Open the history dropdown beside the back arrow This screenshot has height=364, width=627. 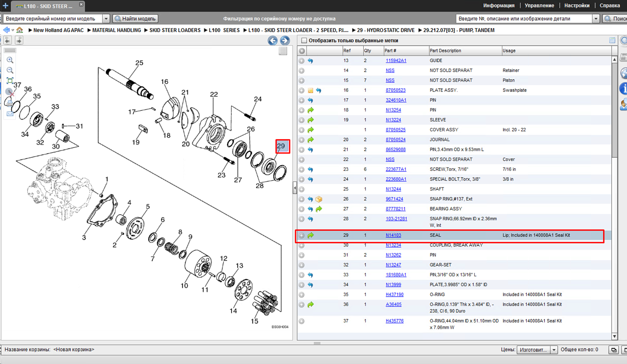click(13, 30)
